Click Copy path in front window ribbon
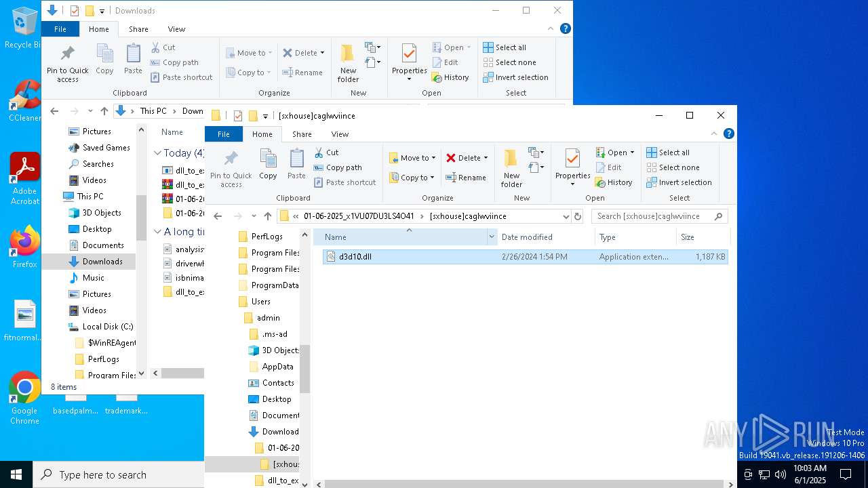The height and width of the screenshot is (488, 868). 338,167
